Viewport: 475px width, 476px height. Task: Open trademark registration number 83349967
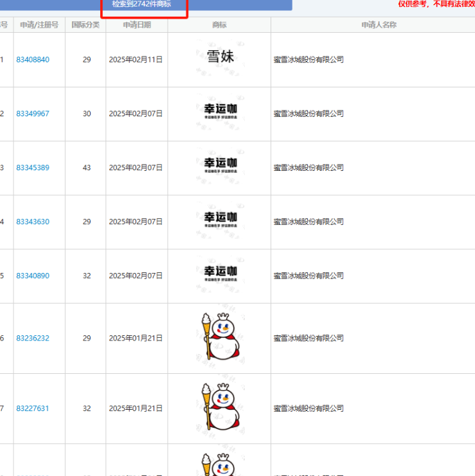[33, 114]
